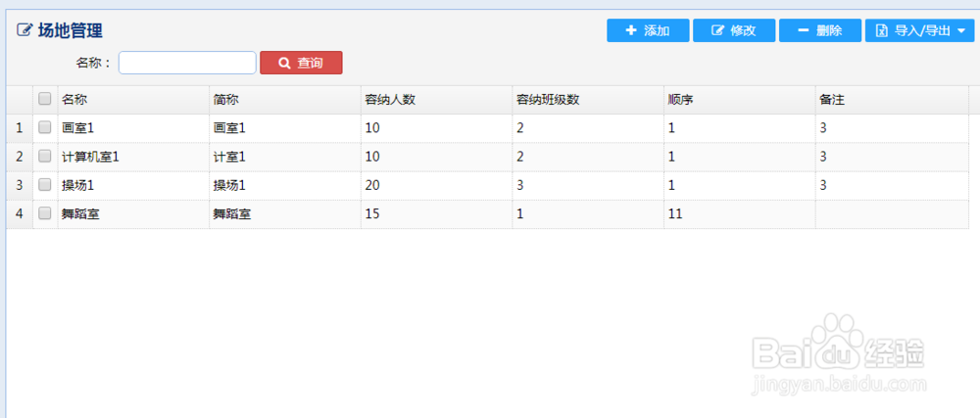Viewport: 980px width, 418px height.
Task: Click the pencil icon in 修改 button
Action: click(x=718, y=30)
